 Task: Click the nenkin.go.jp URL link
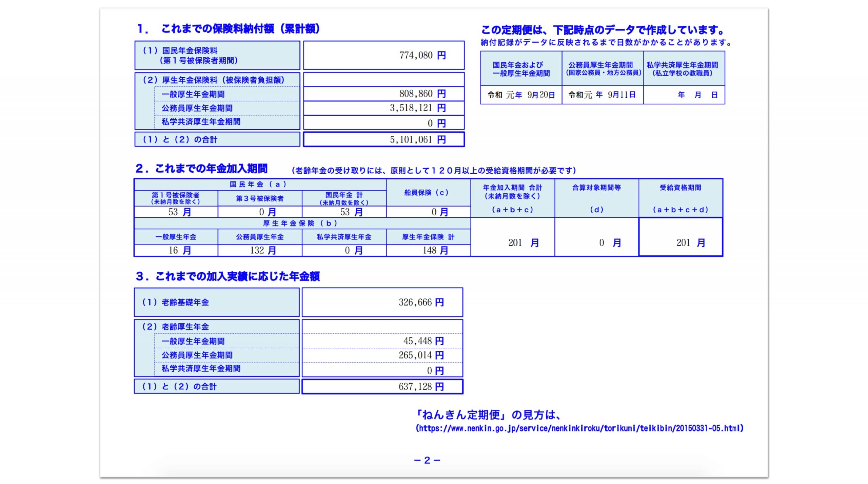(x=579, y=428)
